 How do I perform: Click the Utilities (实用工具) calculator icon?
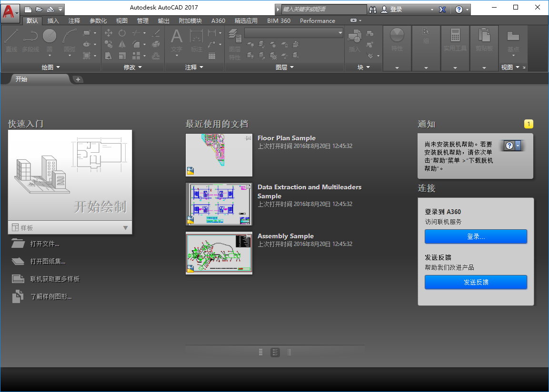pyautogui.click(x=455, y=40)
